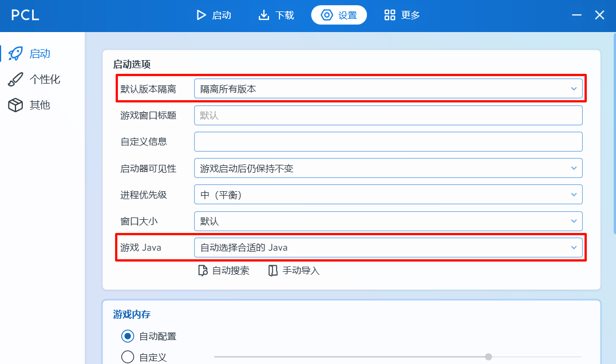This screenshot has height=364, width=616.
Task: Click the game memory slider handle
Action: (488, 357)
